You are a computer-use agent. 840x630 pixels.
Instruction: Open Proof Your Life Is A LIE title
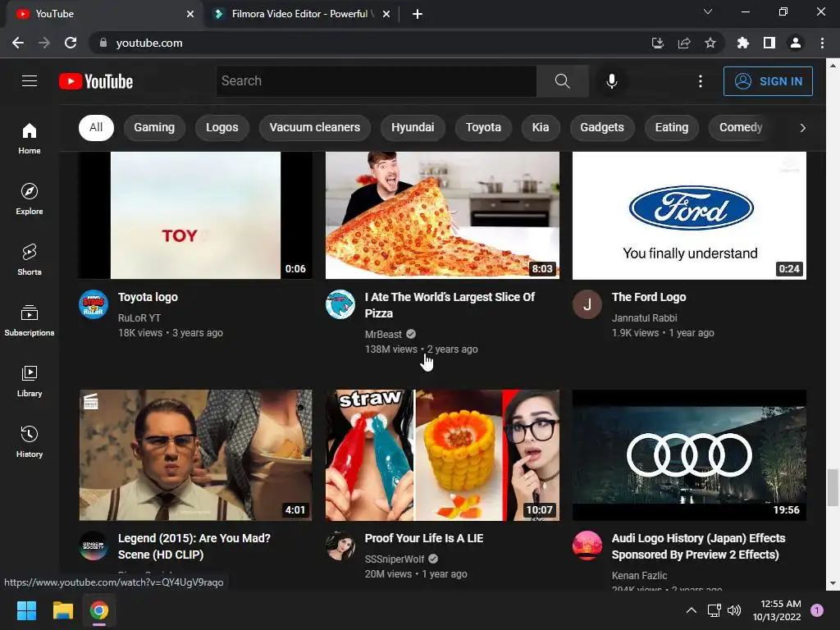pyautogui.click(x=424, y=538)
